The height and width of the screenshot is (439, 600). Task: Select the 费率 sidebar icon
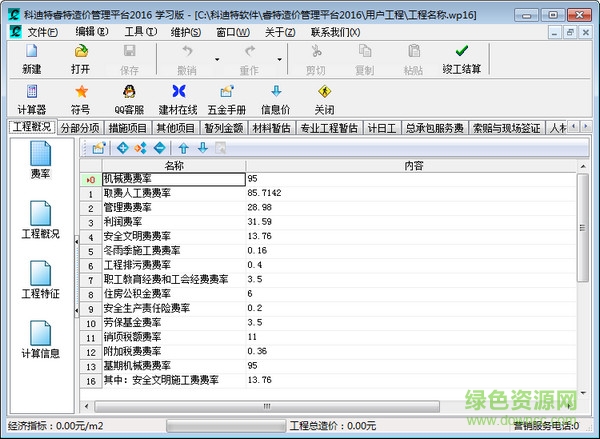[40, 153]
